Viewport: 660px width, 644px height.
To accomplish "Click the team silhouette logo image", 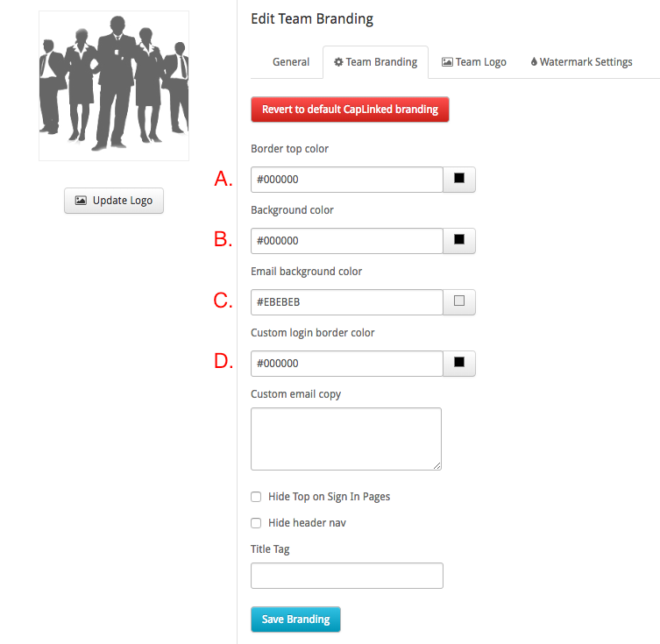I will [114, 86].
